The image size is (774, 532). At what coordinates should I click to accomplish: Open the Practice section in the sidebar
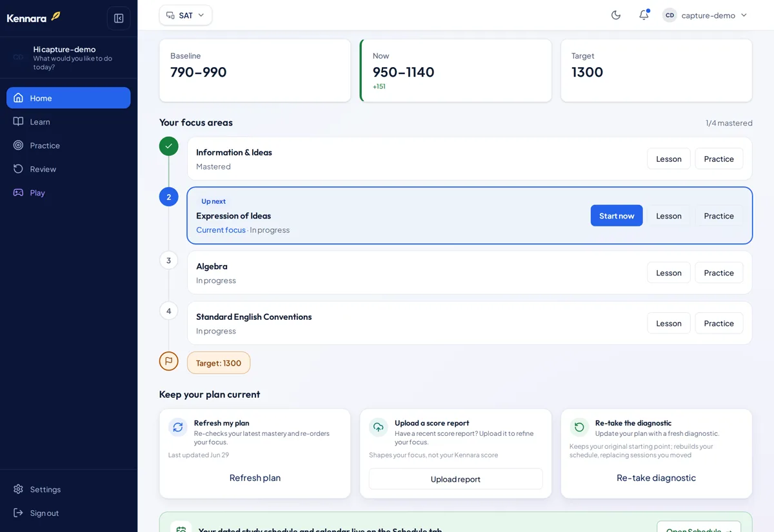(68, 145)
